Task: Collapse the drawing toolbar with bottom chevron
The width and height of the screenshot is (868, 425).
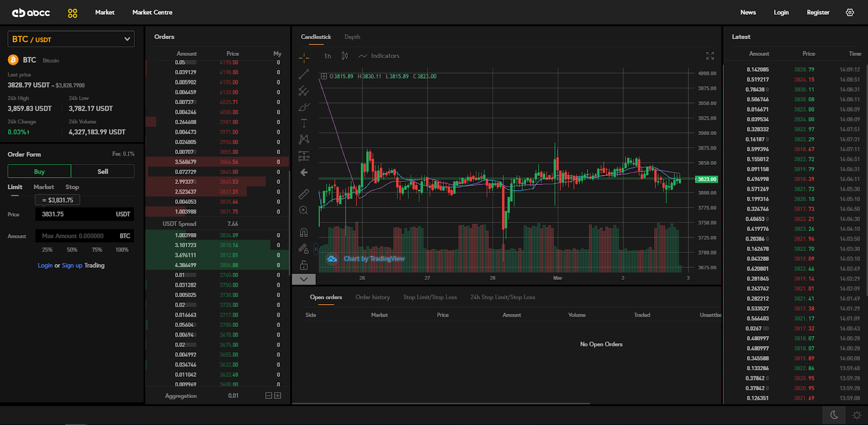Action: (x=304, y=279)
